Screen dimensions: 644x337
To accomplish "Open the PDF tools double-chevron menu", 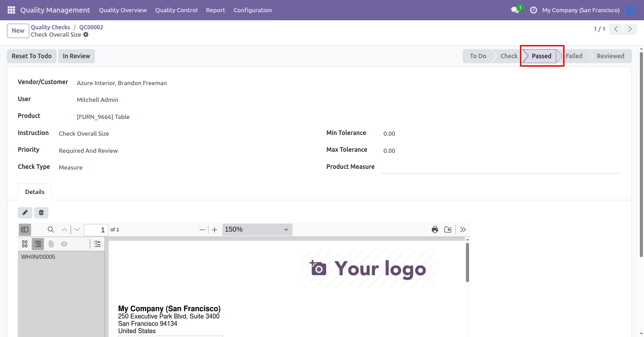I will 463,230.
